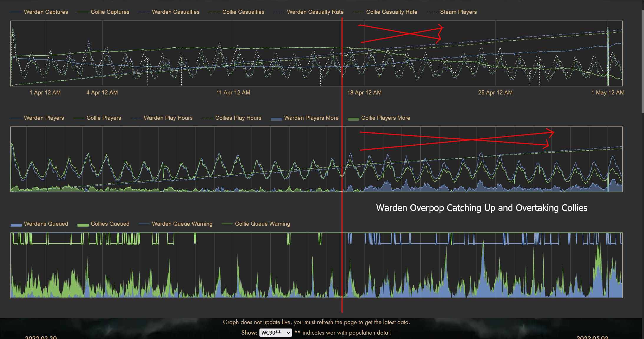Toggle Warden Casualty Rate legend item

click(315, 12)
